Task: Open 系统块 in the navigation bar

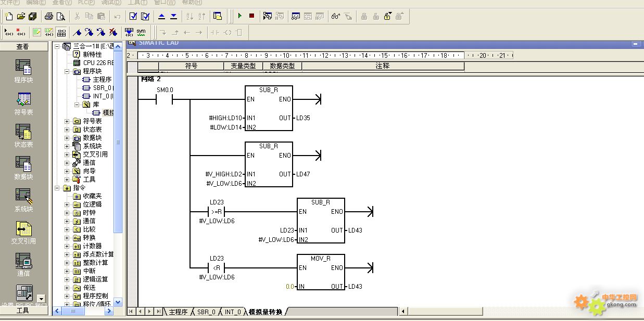Action: pyautogui.click(x=23, y=201)
